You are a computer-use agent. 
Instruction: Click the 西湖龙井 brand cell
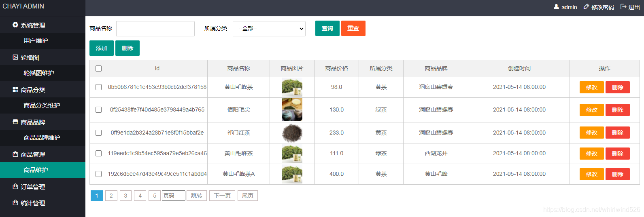[x=436, y=153]
